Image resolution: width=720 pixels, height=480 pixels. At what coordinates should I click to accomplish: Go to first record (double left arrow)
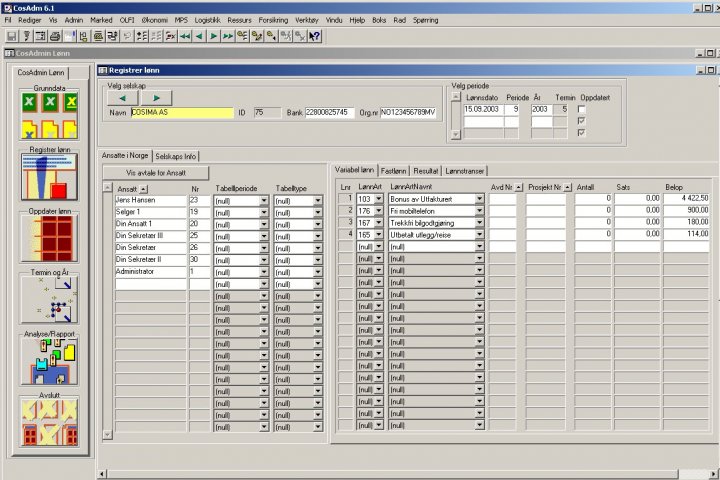coord(185,36)
